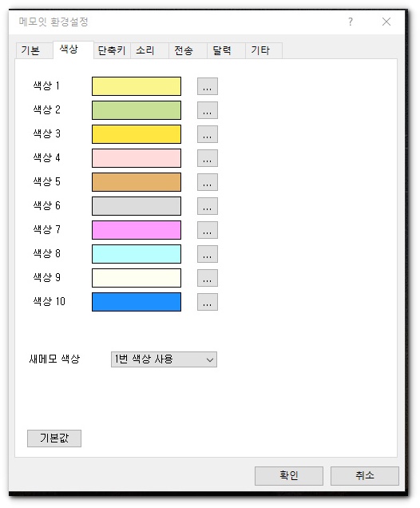The width and height of the screenshot is (420, 508).
Task: Switch to the 전송 tab
Action: [x=188, y=50]
